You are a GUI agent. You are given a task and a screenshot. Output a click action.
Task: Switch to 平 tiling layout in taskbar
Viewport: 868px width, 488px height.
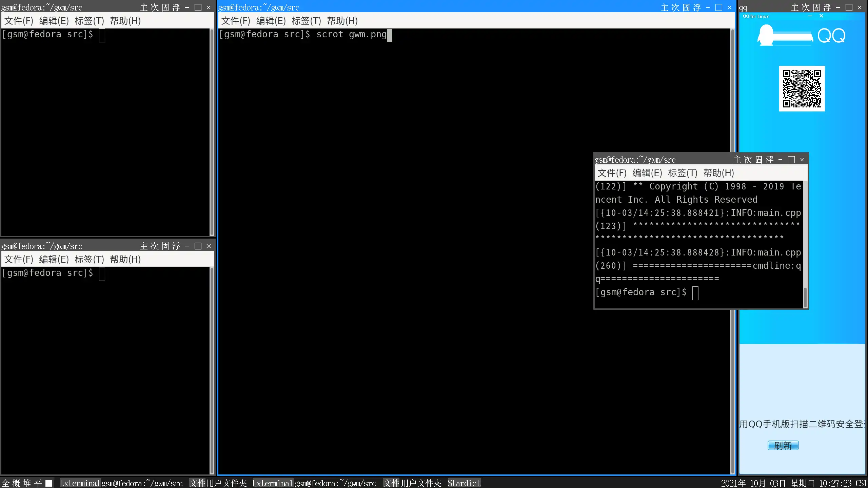click(x=38, y=483)
